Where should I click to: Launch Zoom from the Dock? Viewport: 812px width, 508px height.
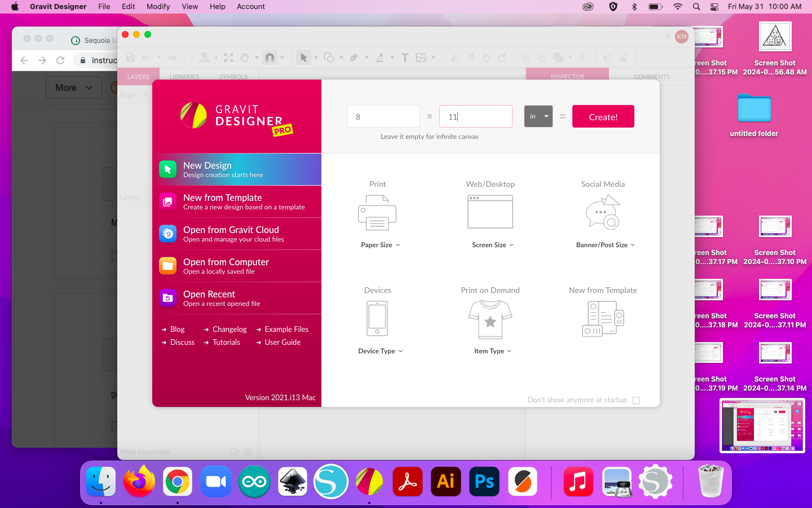pyautogui.click(x=215, y=481)
